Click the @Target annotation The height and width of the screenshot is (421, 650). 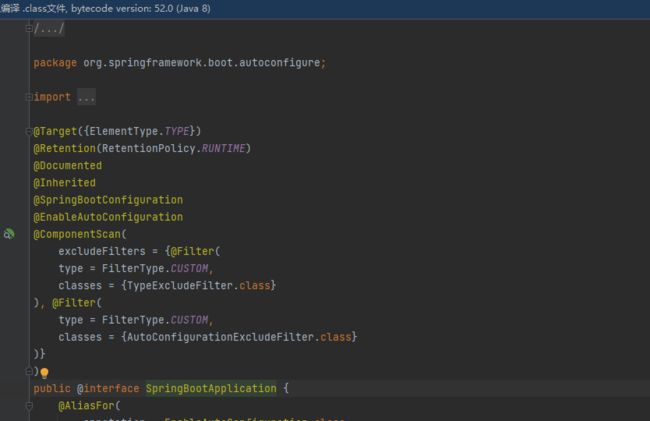[55, 131]
